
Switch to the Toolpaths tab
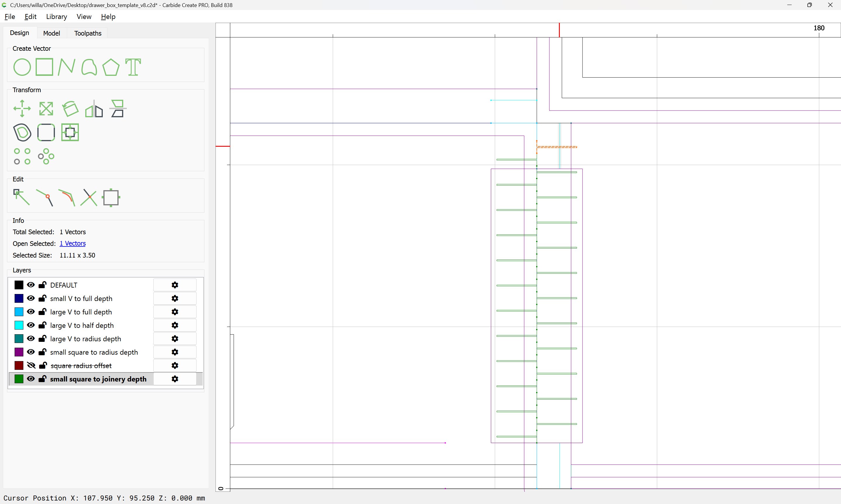click(x=88, y=33)
